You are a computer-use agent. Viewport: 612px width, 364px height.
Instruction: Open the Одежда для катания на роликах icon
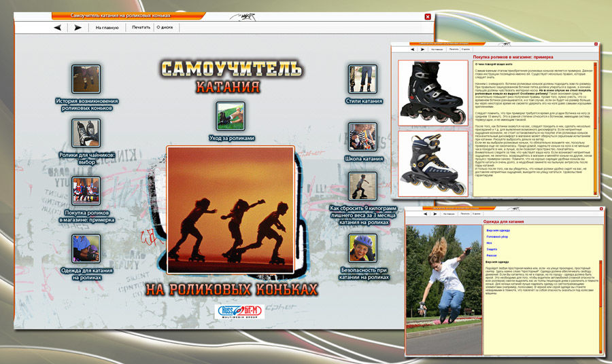(x=86, y=249)
